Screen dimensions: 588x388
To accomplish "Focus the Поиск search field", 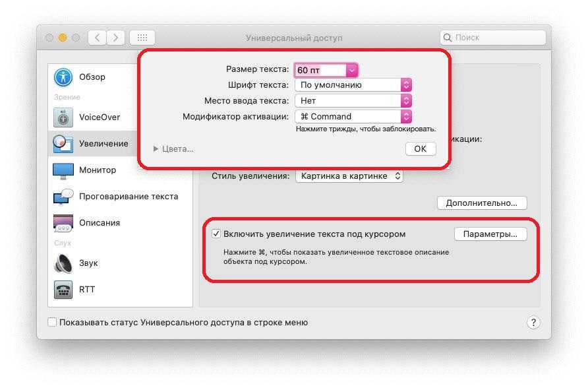I will pyautogui.click(x=493, y=38).
